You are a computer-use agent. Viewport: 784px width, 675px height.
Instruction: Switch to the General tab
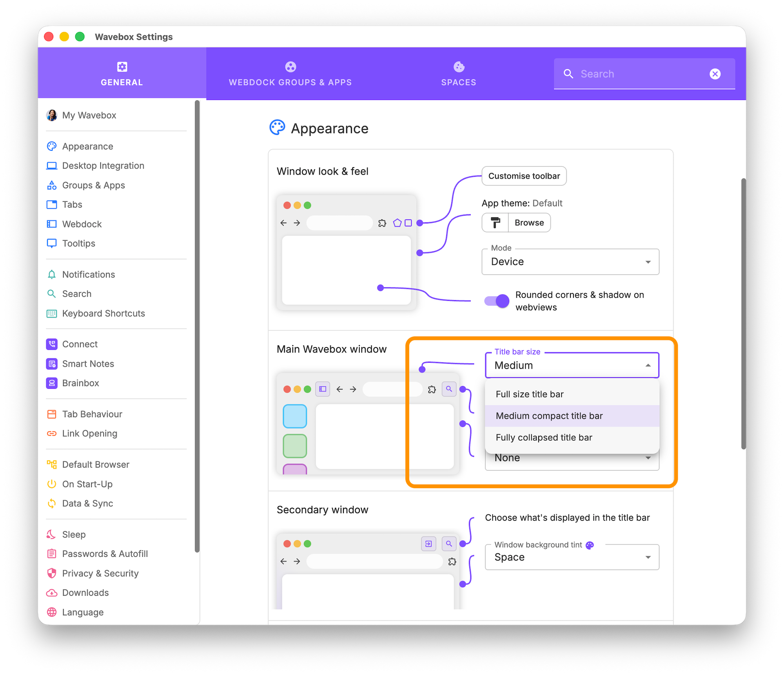(x=122, y=73)
